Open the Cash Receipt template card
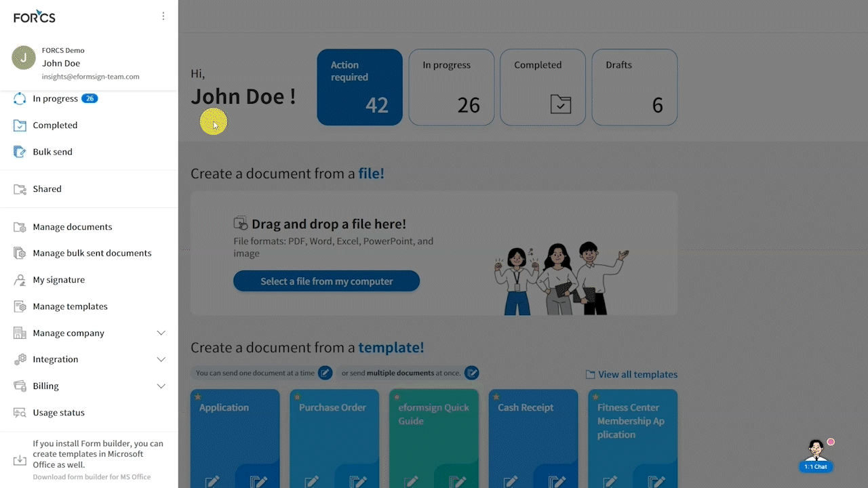868x488 pixels. pos(533,439)
